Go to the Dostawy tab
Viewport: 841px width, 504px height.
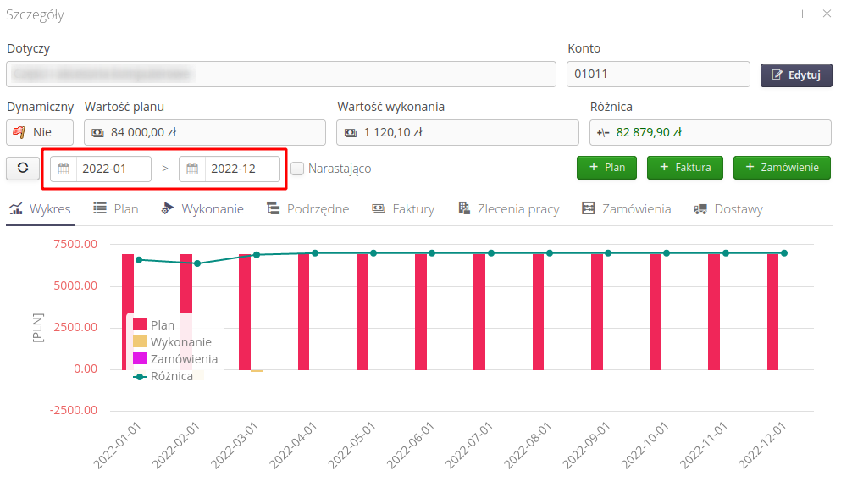click(x=728, y=209)
